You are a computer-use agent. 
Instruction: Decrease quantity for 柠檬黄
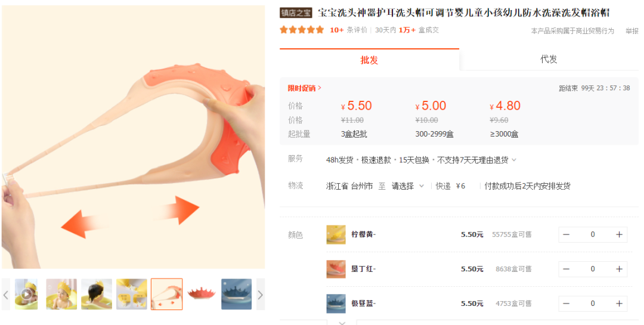tap(566, 234)
